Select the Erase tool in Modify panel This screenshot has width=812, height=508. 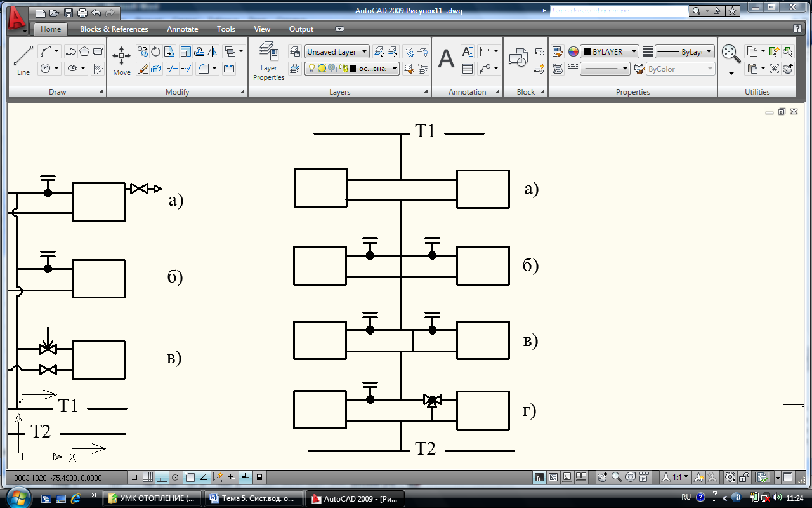[142, 68]
